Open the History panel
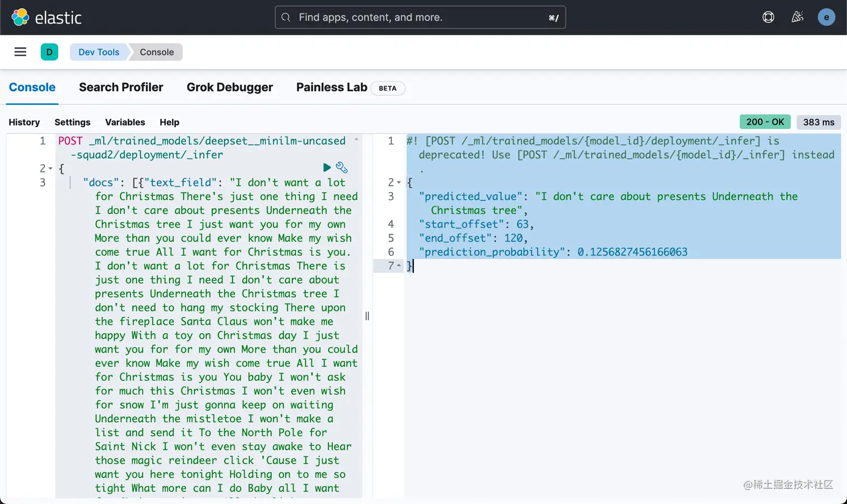Viewport: 847px width, 504px height. click(x=24, y=122)
